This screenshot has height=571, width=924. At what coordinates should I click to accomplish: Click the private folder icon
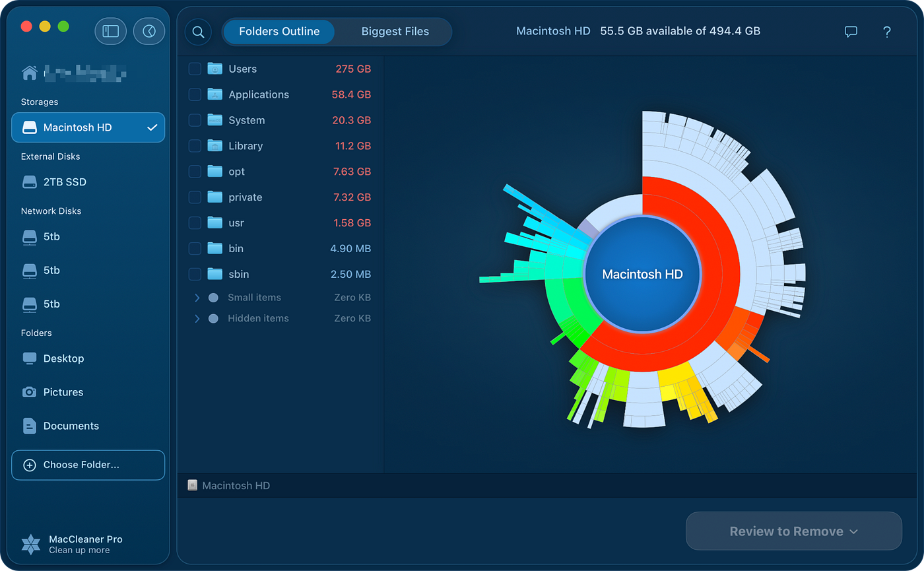click(x=214, y=197)
